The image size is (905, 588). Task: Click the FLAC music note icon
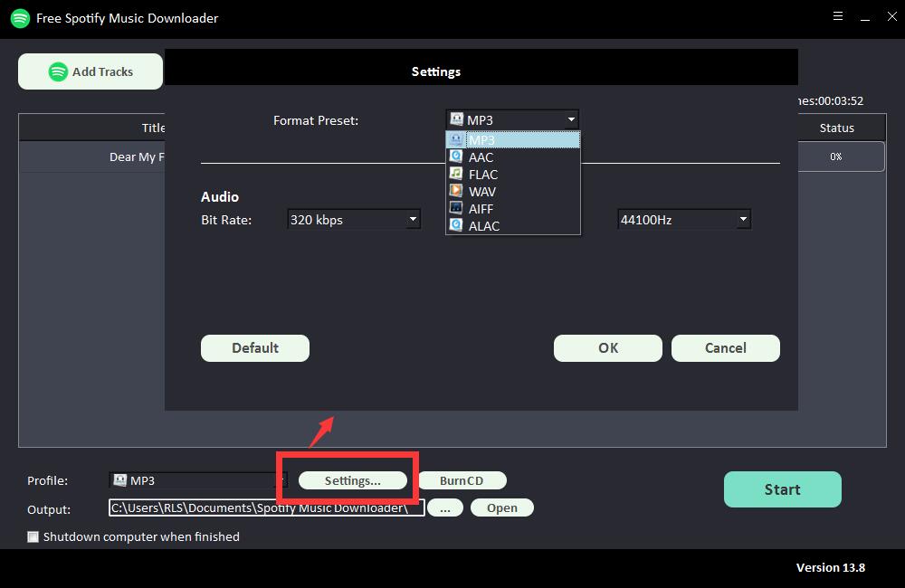(x=456, y=174)
